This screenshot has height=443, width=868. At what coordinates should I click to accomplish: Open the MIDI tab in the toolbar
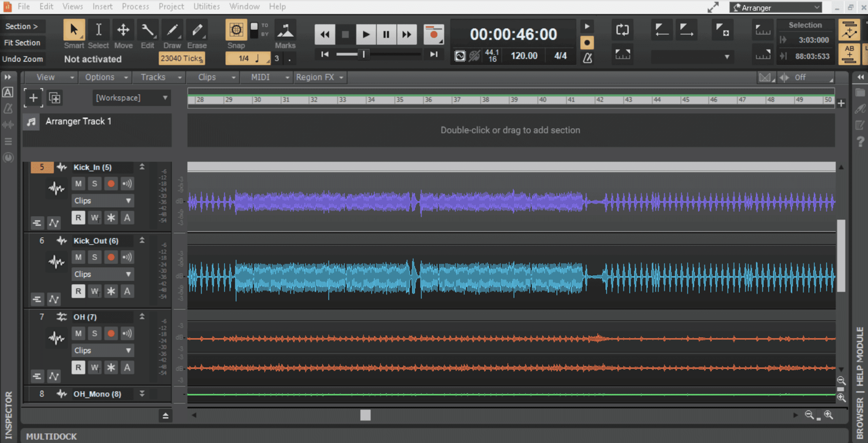click(260, 77)
